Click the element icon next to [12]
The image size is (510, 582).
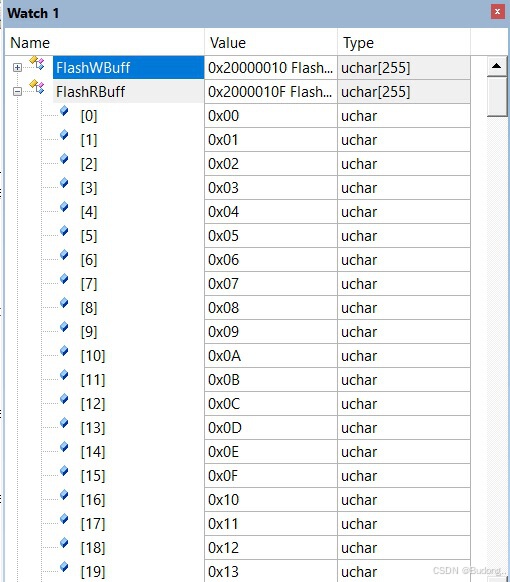point(64,399)
